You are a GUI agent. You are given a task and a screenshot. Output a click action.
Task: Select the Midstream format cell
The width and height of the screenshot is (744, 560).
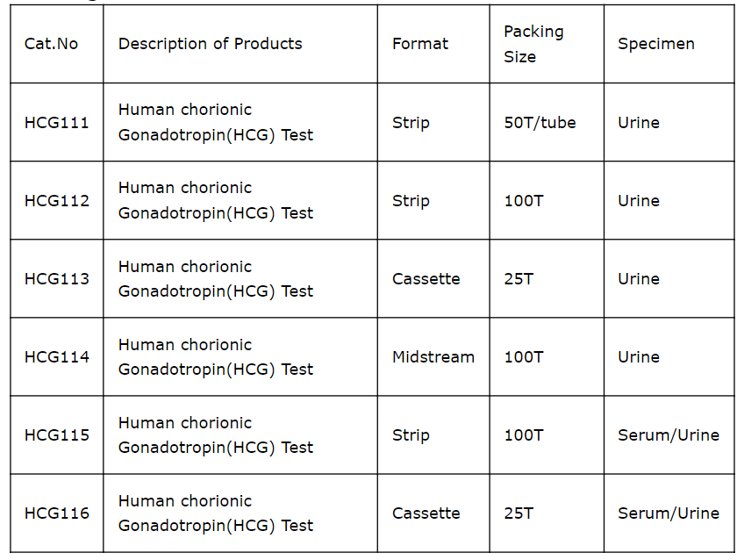pyautogui.click(x=433, y=357)
